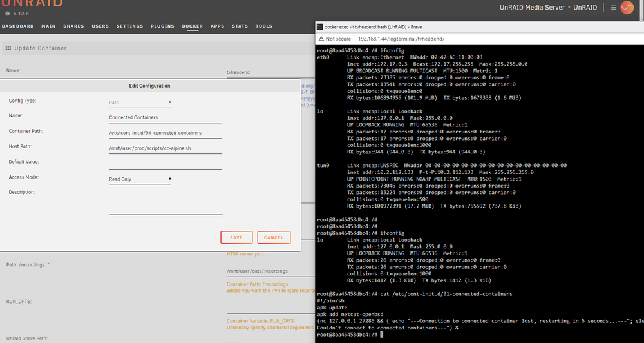Screen dimensions: 644x343
Task: Expand the Access Mode Read Only dropdown
Action: pos(140,179)
